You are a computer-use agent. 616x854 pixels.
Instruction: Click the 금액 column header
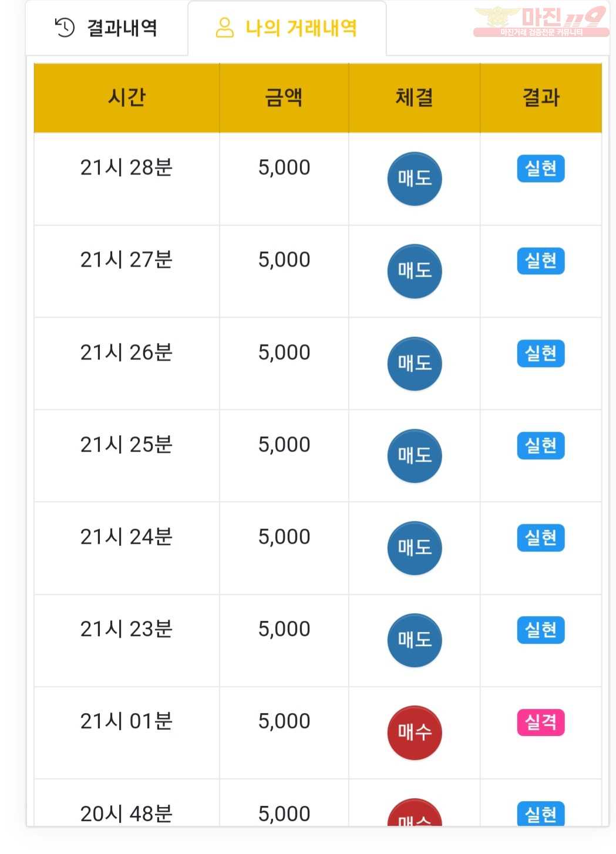point(284,97)
